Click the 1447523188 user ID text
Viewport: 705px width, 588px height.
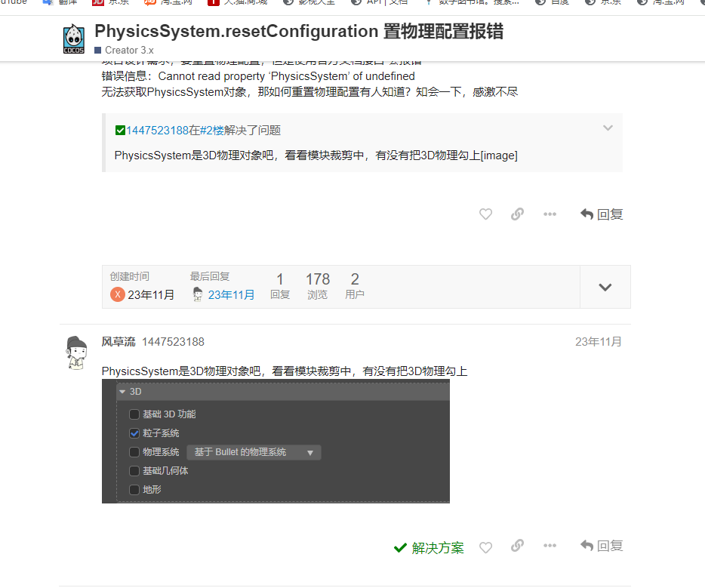[173, 342]
